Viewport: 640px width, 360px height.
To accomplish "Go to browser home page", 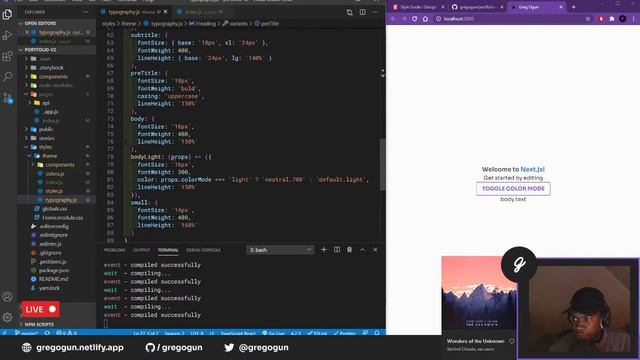I will coord(425,19).
